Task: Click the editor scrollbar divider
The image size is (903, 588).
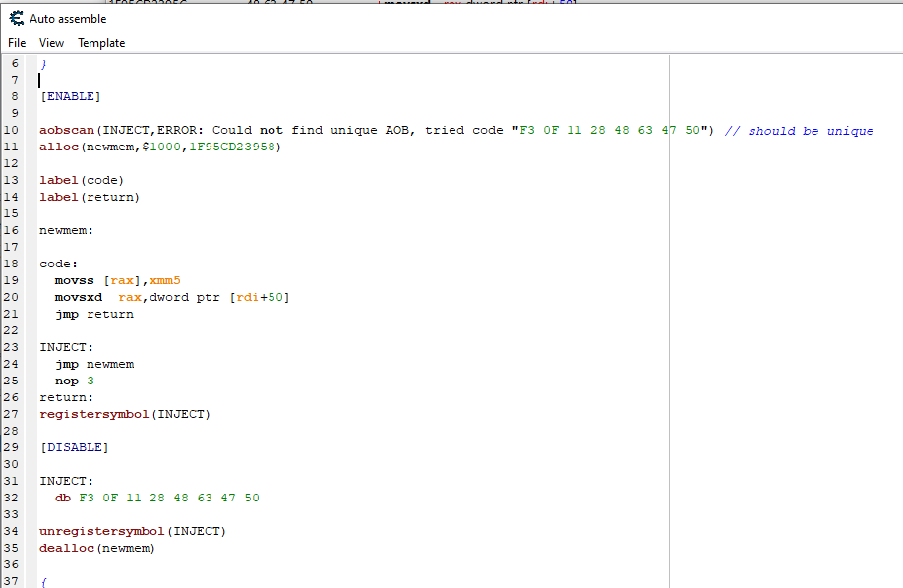Action: pyautogui.click(x=668, y=295)
